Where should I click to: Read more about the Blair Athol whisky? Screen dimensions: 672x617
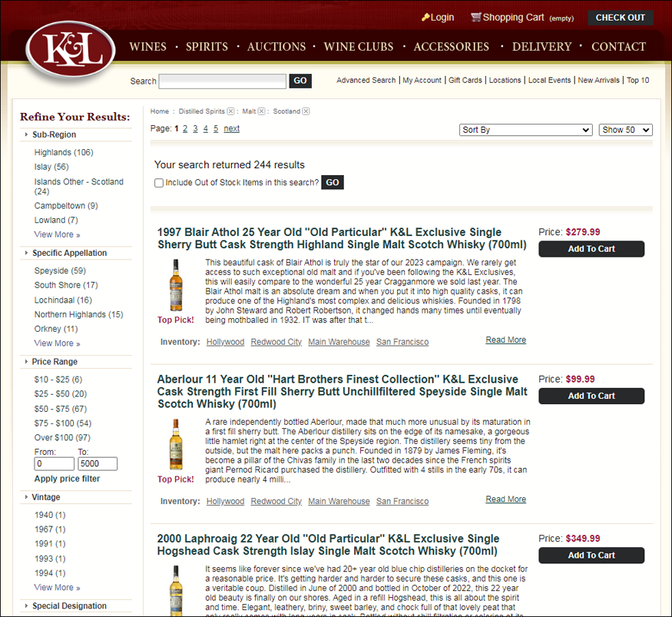pyautogui.click(x=505, y=340)
